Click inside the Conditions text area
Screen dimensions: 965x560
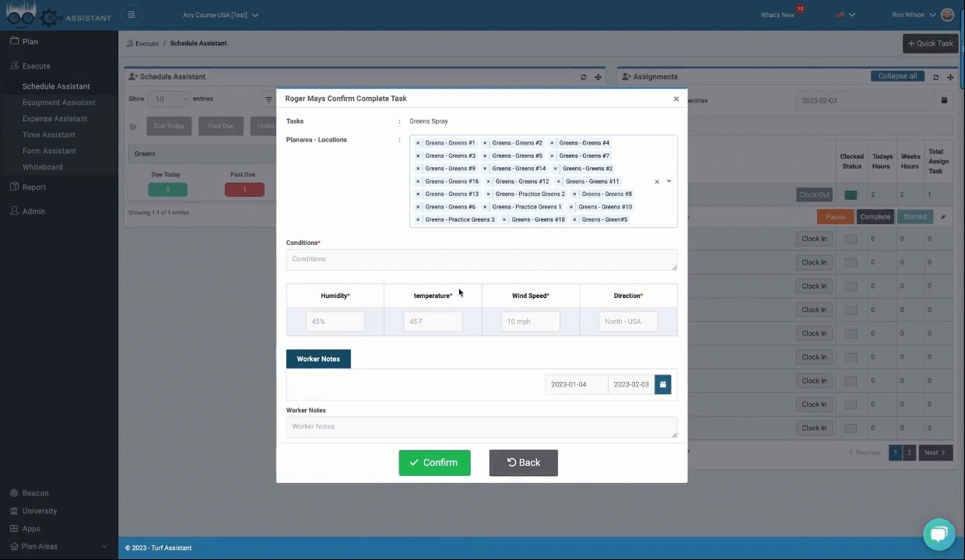[482, 259]
